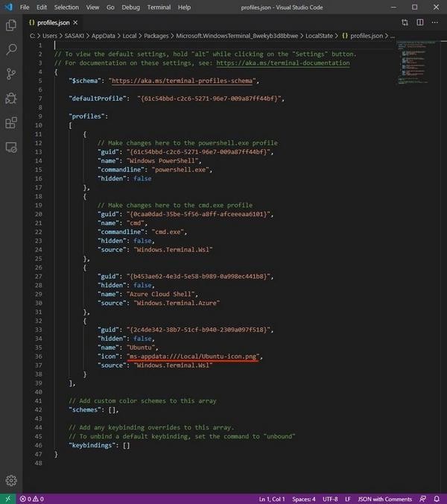Viewport: 447px width, 504px height.
Task: Click the SASAKI breadcrumb segment
Action: point(74,36)
